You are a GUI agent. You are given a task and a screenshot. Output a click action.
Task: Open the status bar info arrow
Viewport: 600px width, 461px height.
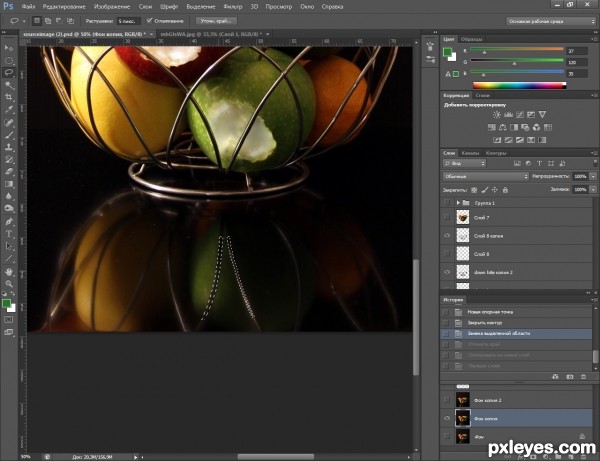(135, 457)
